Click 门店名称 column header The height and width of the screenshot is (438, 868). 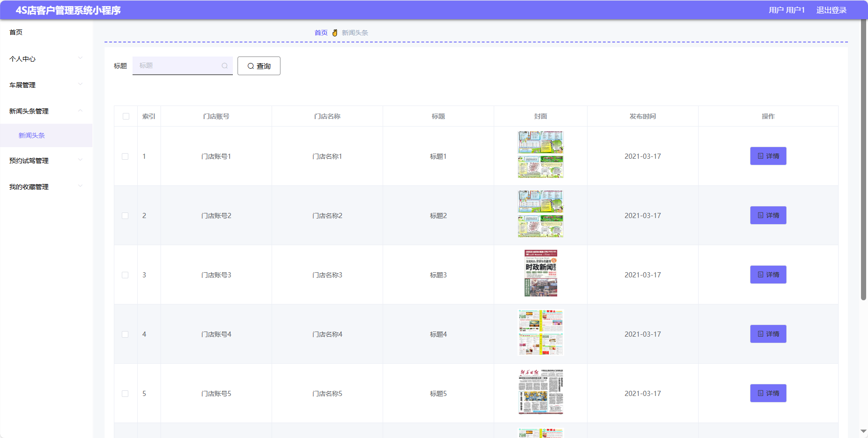(327, 116)
